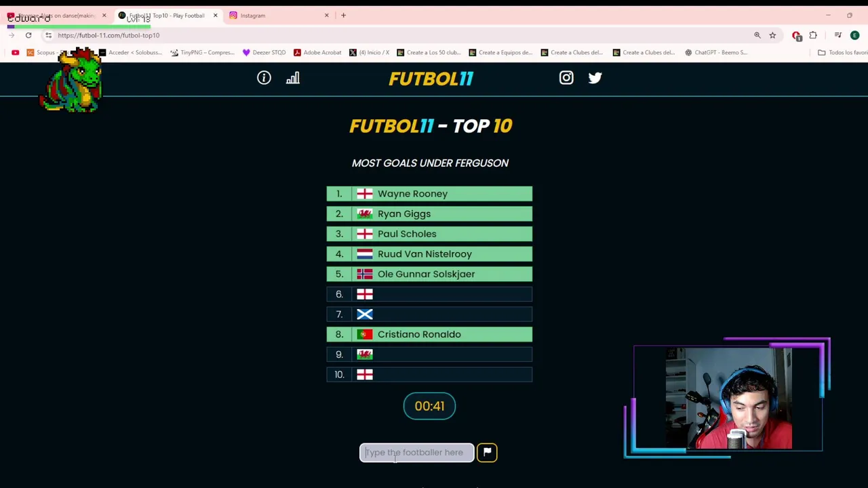The width and height of the screenshot is (868, 488).
Task: Reload the current page
Action: pos(28,35)
